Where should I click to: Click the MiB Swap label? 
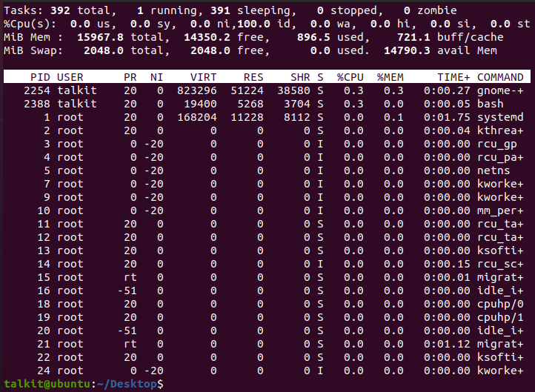click(33, 50)
